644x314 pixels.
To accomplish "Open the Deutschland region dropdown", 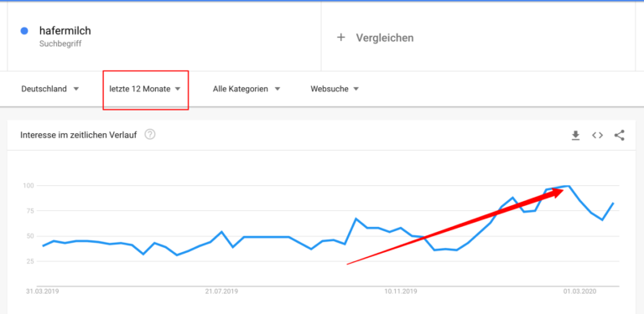I will click(x=49, y=89).
